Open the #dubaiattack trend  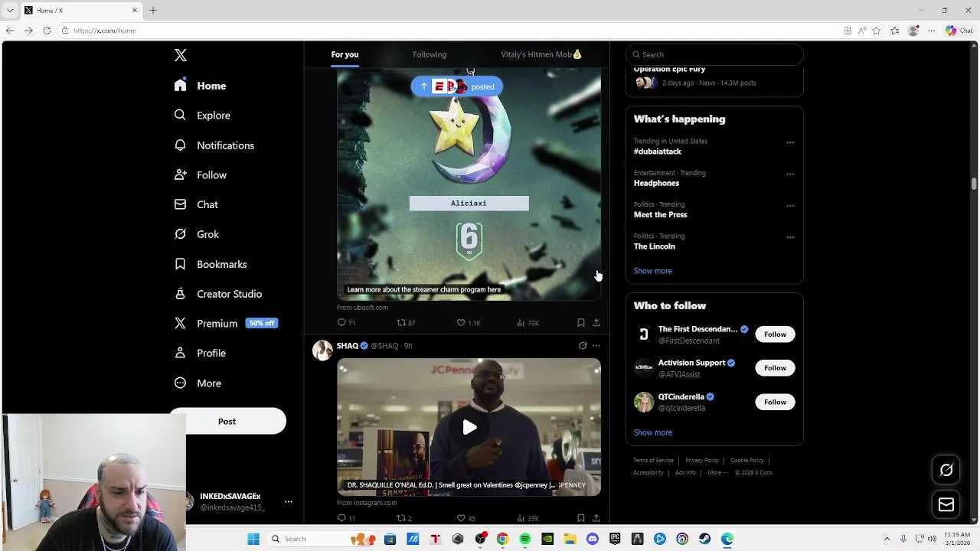pyautogui.click(x=658, y=152)
